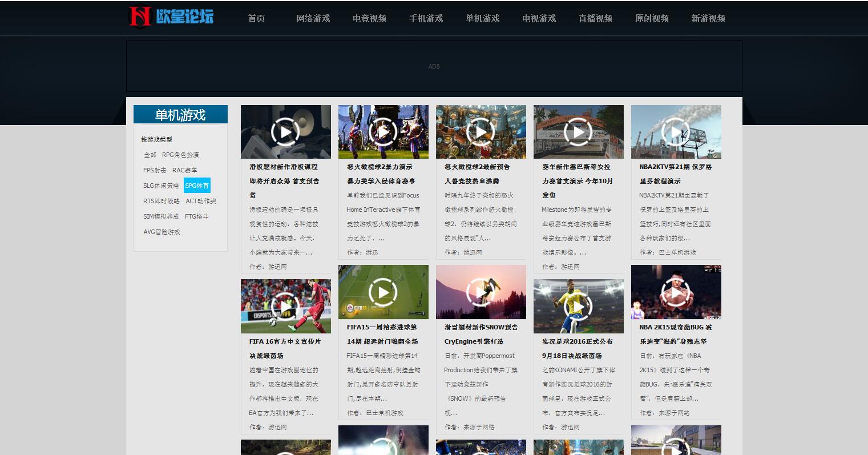Image resolution: width=868 pixels, height=455 pixels.
Task: Play the NBA 2K15 BUG video
Action: [676, 292]
